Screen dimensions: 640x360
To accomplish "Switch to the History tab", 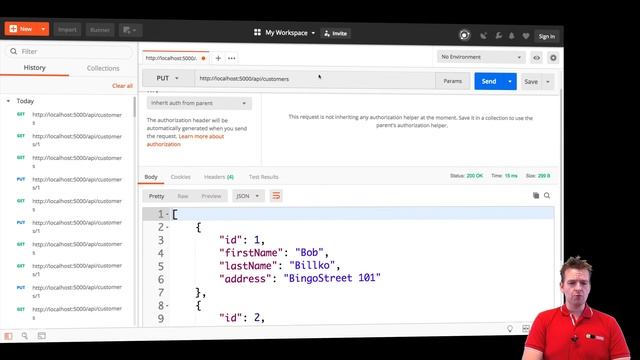I will coord(34,68).
